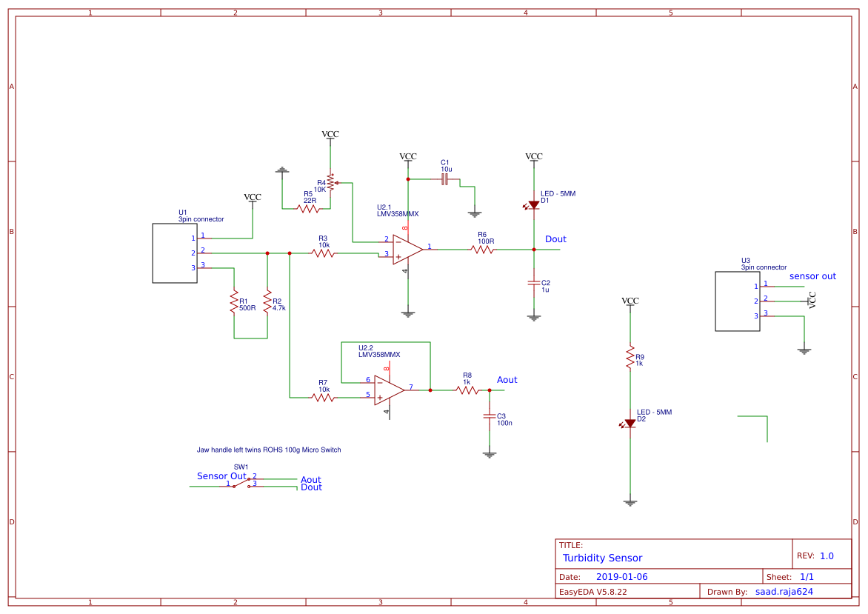868x614 pixels.
Task: Adjust the R4 10K variable resistor wiper
Action: pos(337,183)
